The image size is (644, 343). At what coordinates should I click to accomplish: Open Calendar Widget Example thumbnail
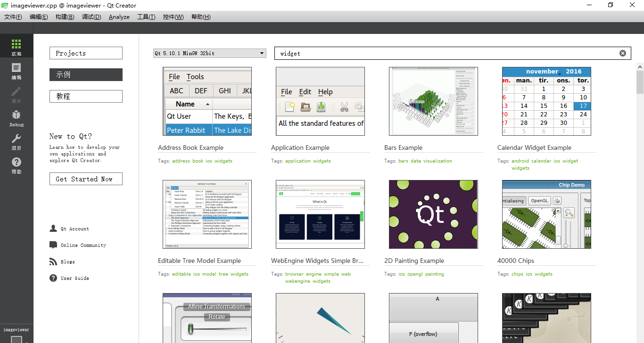point(546,101)
